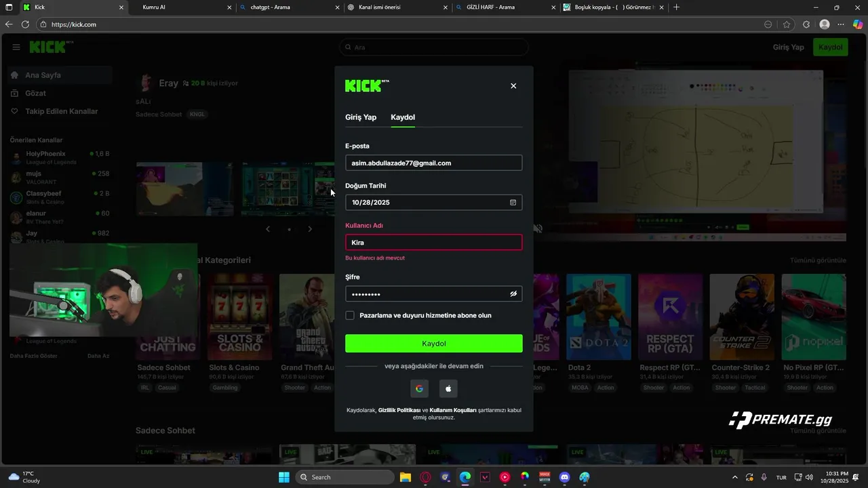Click the E-posta input field
868x488 pixels.
pyautogui.click(x=434, y=163)
